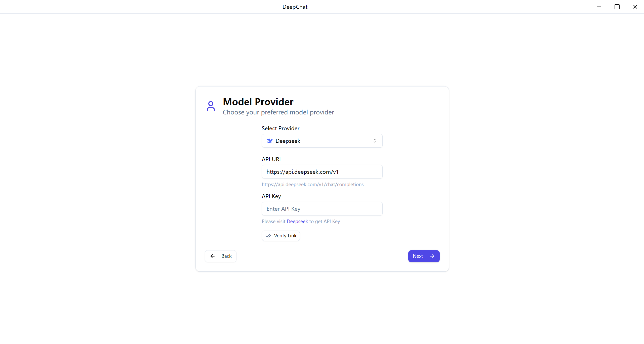This screenshot has width=644, height=344.
Task: Click the up-down chevron in provider selector
Action: click(x=375, y=141)
